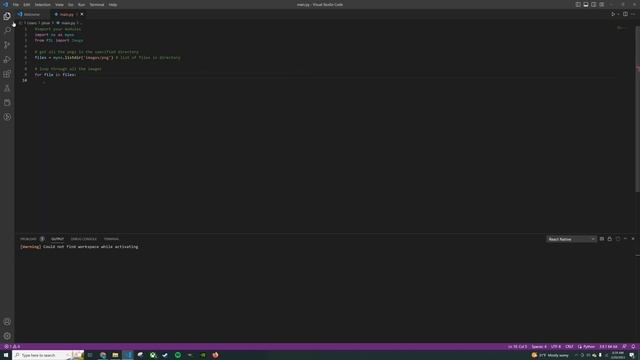Open the React Native output channel dropdown
The width and height of the screenshot is (640, 360).
coord(571,239)
